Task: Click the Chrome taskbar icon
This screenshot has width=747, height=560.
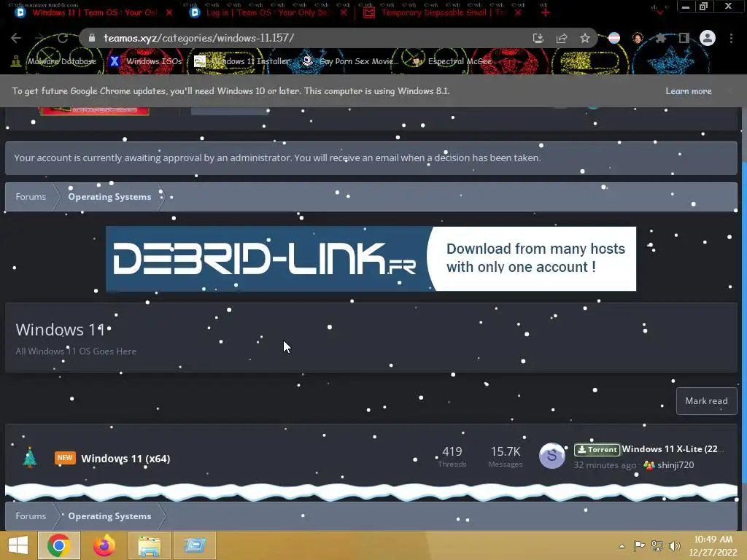Action: pyautogui.click(x=59, y=545)
